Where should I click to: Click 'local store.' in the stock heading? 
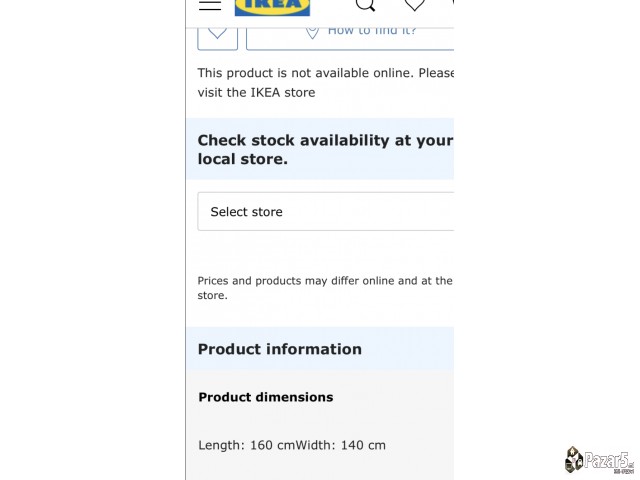[x=242, y=159]
